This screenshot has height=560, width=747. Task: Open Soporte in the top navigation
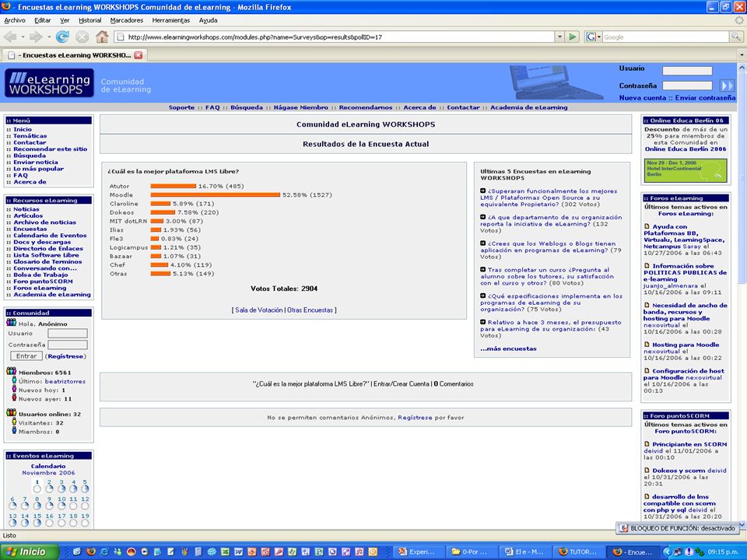click(x=181, y=107)
